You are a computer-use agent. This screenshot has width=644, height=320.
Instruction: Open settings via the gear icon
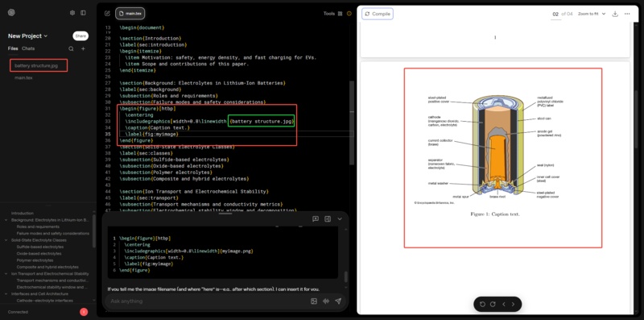tap(72, 13)
